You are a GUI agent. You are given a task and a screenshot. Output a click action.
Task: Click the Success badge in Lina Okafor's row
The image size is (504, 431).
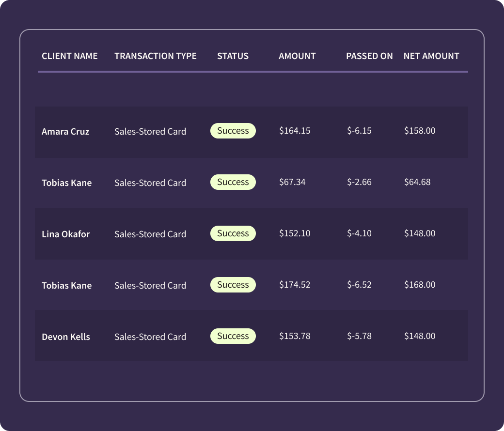coord(233,233)
